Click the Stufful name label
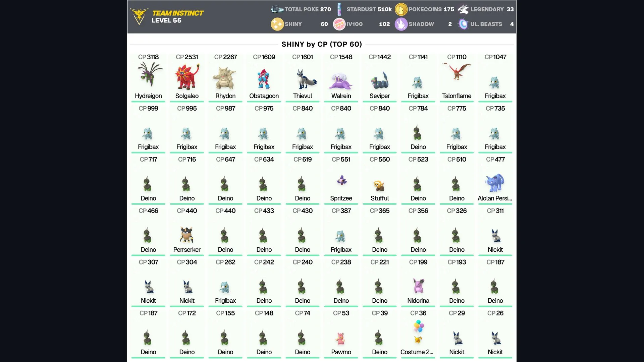The image size is (644, 362). (380, 198)
